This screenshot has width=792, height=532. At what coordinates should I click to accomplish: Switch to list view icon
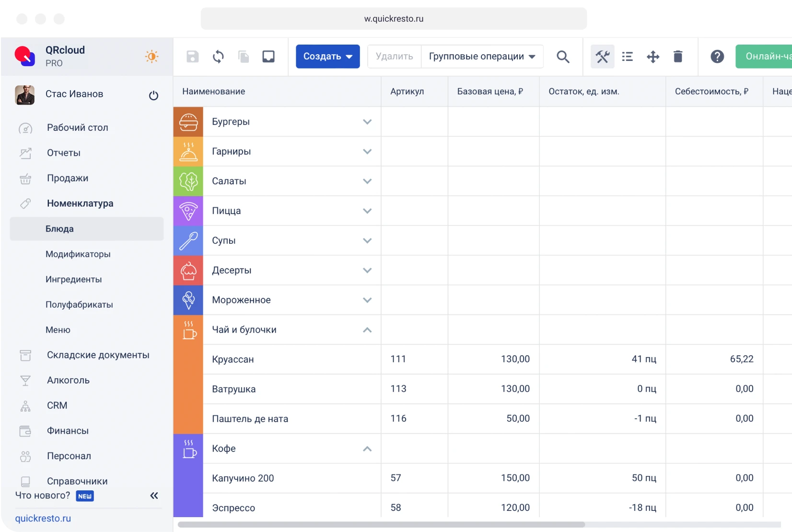pos(628,57)
